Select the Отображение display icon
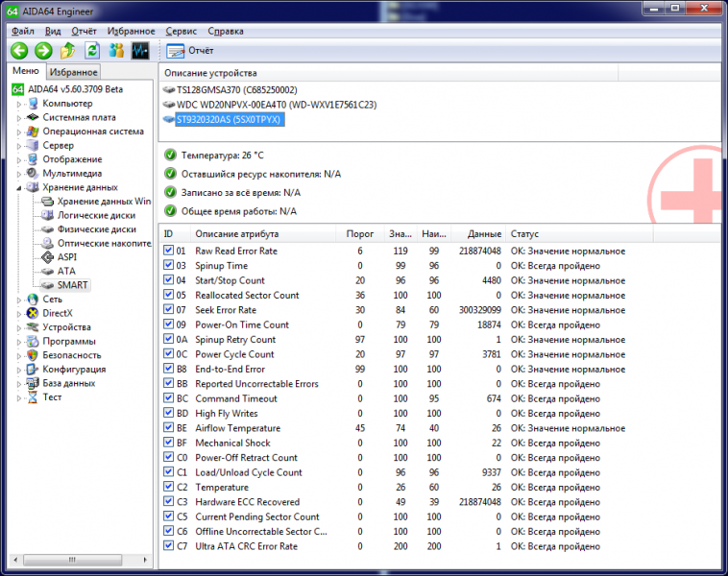 (33, 159)
